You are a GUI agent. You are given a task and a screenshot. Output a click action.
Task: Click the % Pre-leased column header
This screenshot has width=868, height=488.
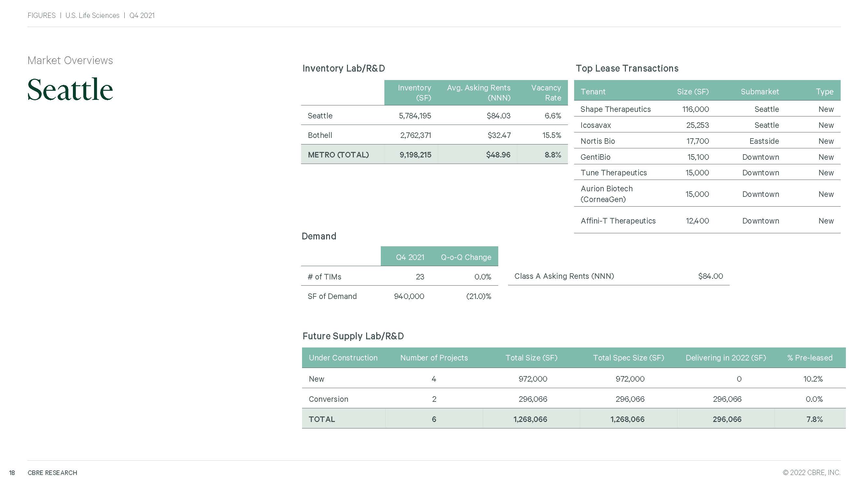click(x=809, y=357)
